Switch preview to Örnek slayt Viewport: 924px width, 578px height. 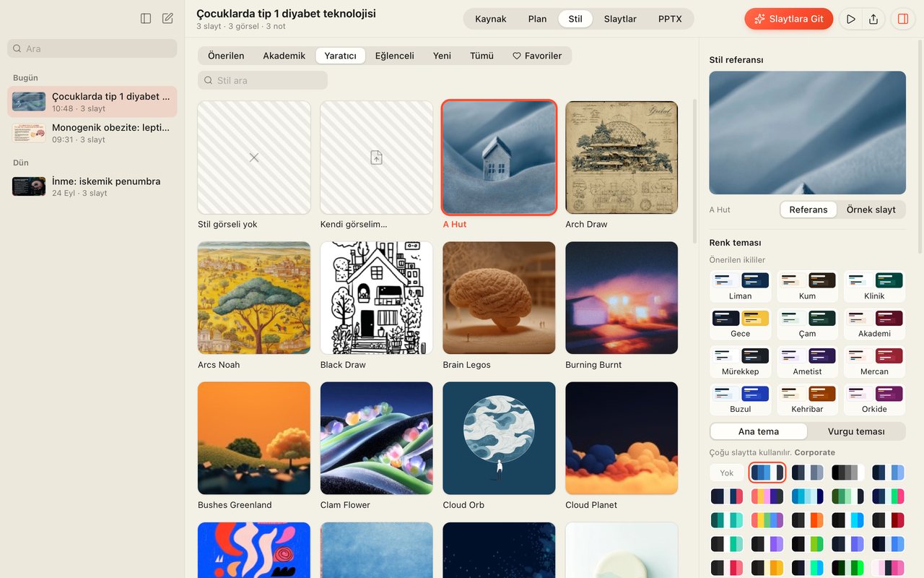(x=871, y=210)
